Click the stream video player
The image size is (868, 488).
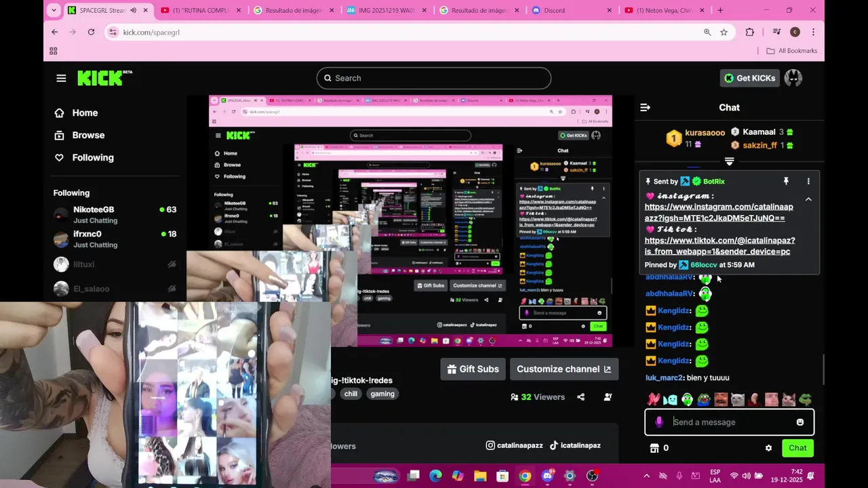(x=410, y=222)
